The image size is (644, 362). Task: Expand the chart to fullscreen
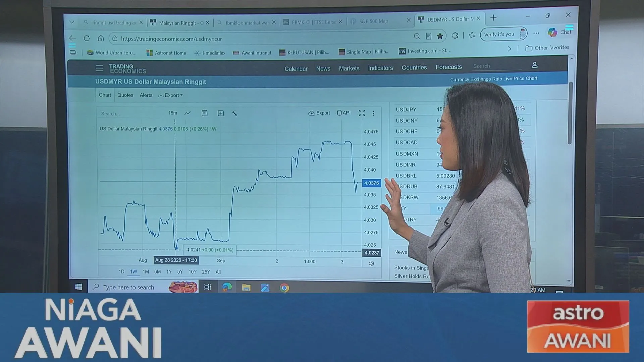point(362,113)
